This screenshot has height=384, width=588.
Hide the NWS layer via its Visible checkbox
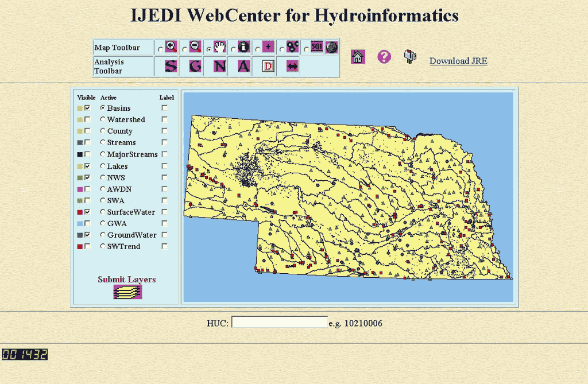[87, 177]
